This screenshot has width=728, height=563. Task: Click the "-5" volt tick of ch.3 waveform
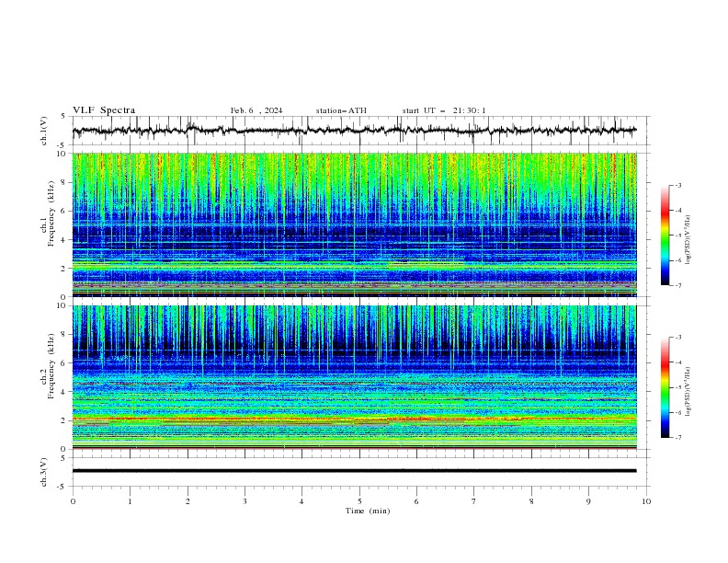(63, 487)
